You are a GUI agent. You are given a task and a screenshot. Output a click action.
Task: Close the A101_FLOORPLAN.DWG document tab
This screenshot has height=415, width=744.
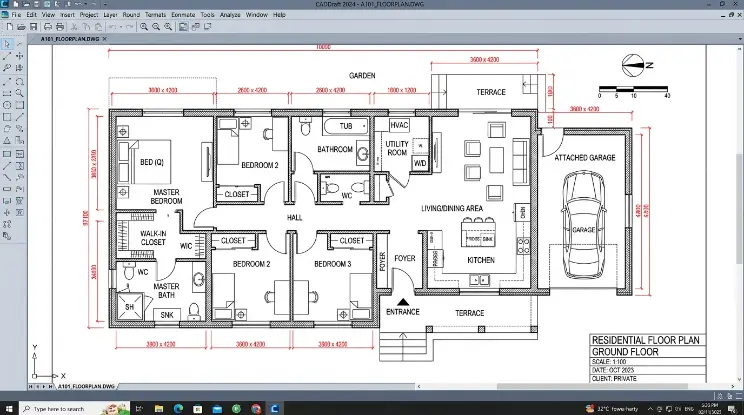105,39
